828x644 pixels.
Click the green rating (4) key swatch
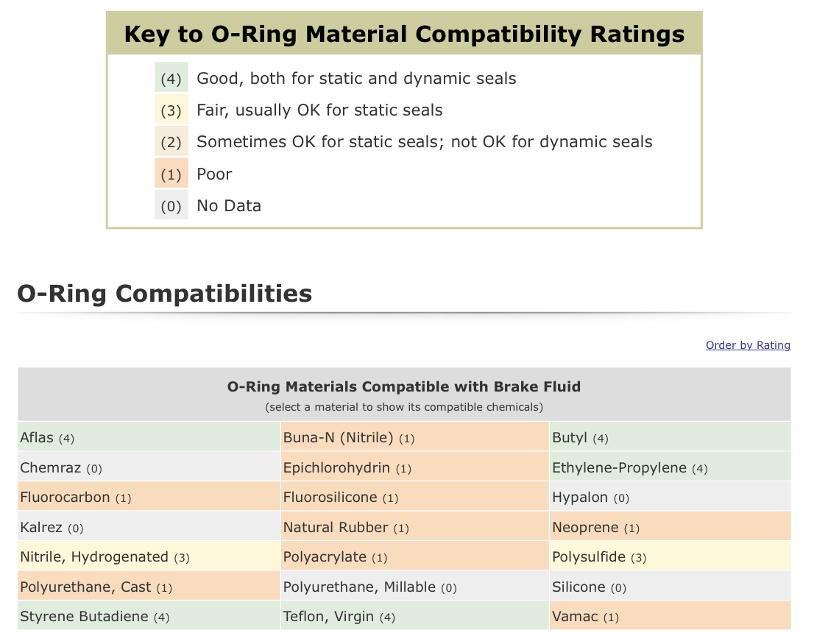click(x=171, y=77)
